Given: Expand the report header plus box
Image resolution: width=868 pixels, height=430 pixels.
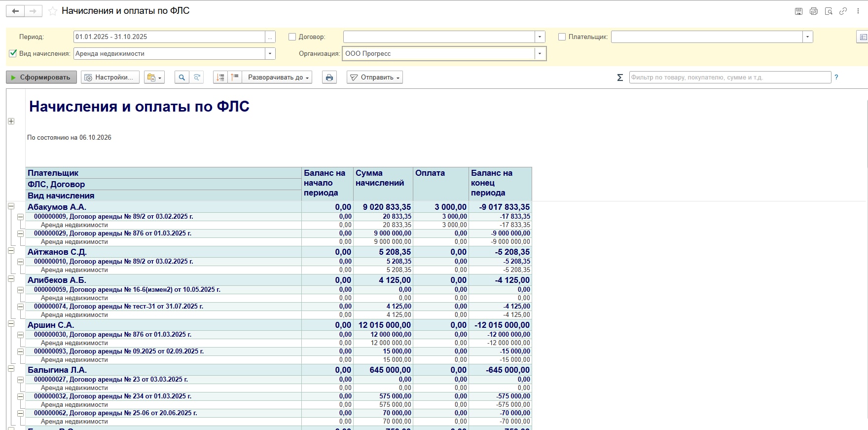Looking at the screenshot, I should click(11, 121).
